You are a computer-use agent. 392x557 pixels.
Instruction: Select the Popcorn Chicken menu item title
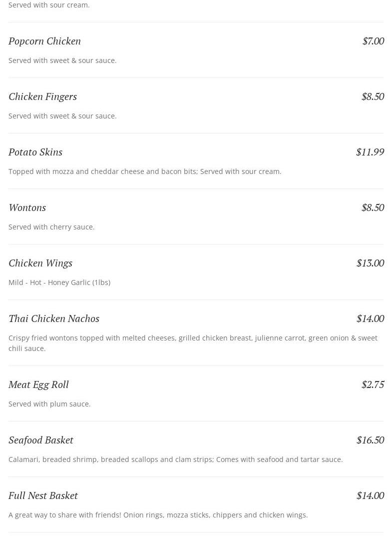coord(45,41)
